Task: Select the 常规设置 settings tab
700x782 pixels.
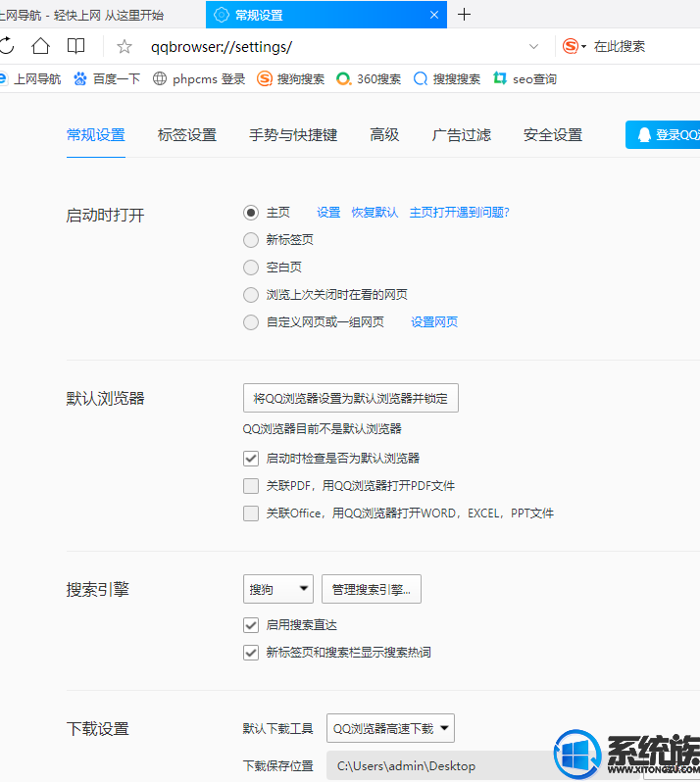Action: point(96,135)
